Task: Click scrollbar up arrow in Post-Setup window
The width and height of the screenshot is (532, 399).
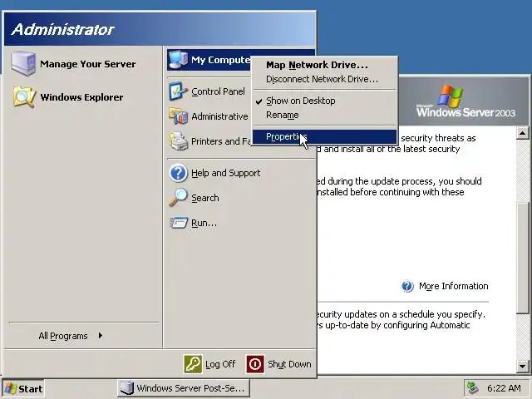Action: point(523,133)
